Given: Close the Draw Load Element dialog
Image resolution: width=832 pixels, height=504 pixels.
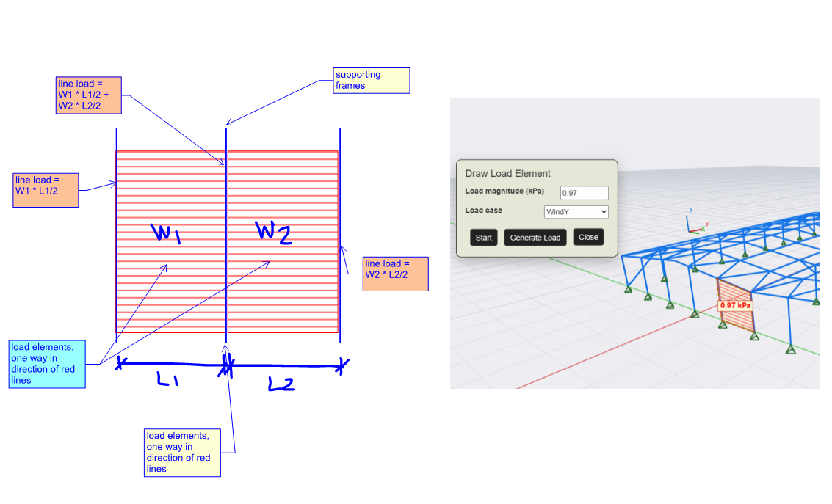Looking at the screenshot, I should click(588, 237).
